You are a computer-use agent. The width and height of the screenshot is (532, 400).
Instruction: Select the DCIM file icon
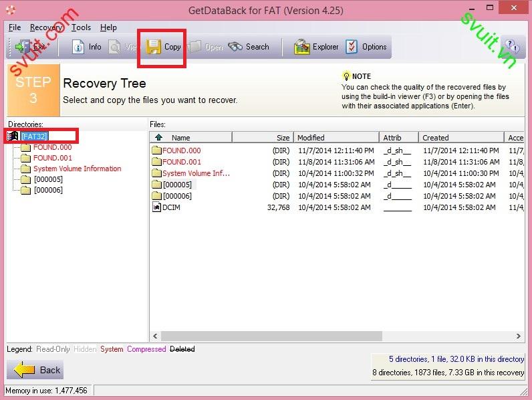point(156,207)
